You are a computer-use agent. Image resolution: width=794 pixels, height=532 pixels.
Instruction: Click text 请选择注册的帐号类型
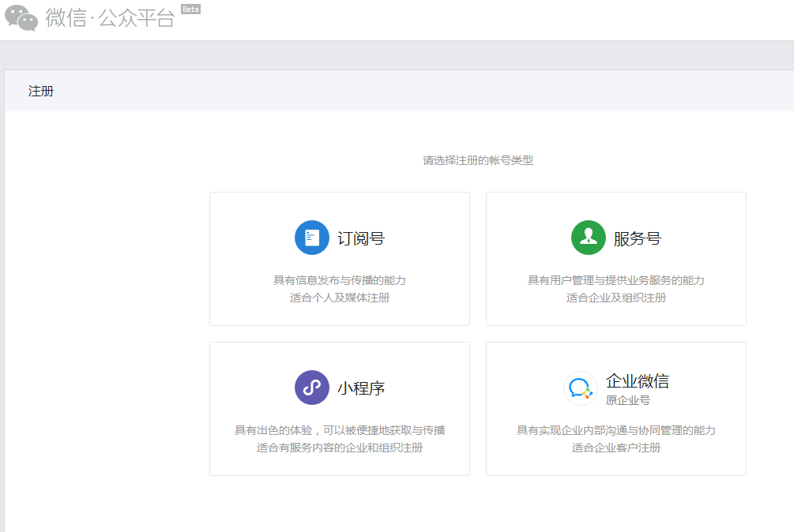(x=478, y=160)
